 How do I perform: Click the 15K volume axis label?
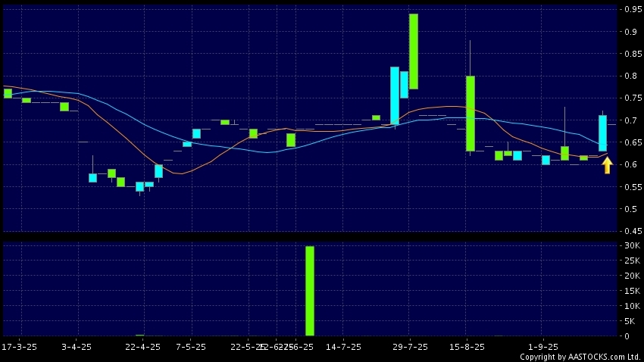633,291
